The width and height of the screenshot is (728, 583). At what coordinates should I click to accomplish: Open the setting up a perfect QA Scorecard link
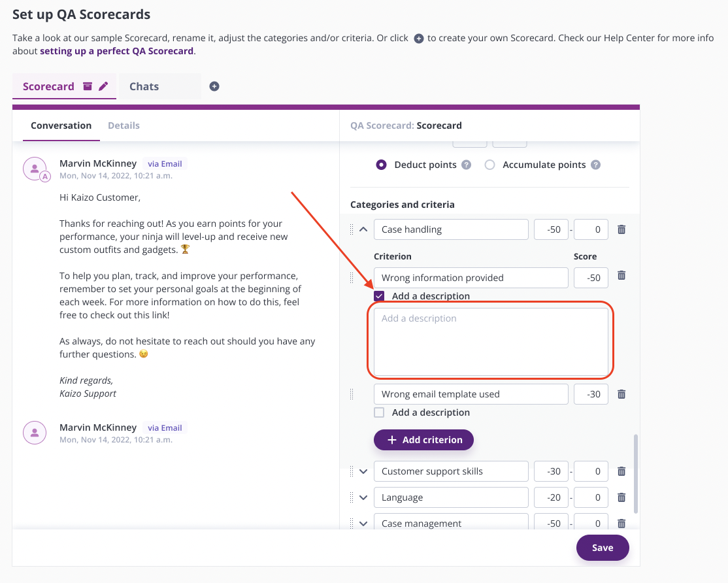(116, 51)
